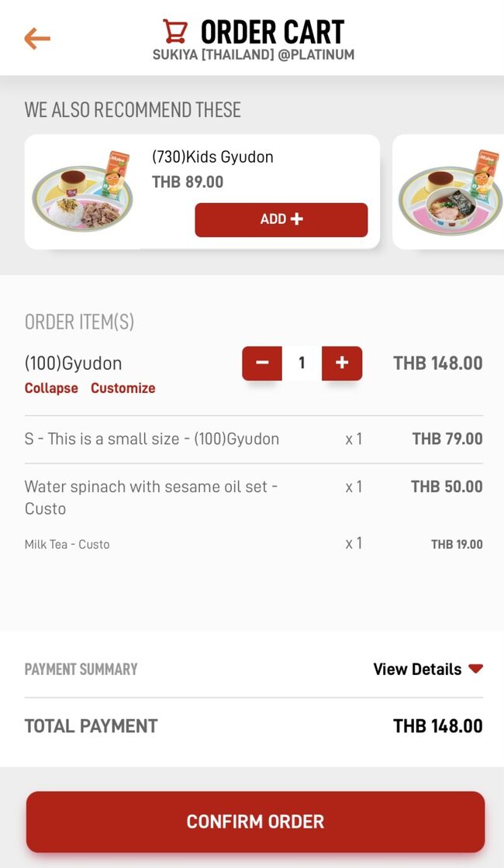Screen dimensions: 504x868
Task: Tap the (730)Kids Gyudon title text
Action: pyautogui.click(x=212, y=157)
